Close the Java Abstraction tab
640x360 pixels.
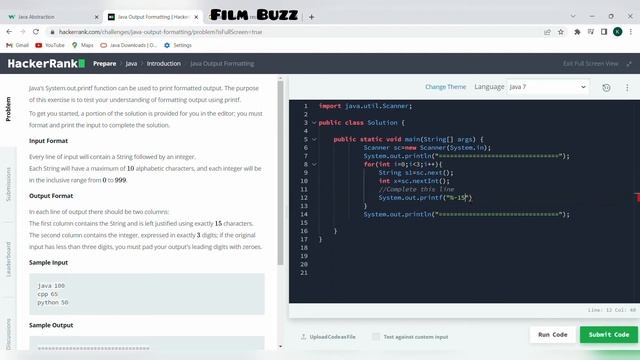(x=97, y=17)
